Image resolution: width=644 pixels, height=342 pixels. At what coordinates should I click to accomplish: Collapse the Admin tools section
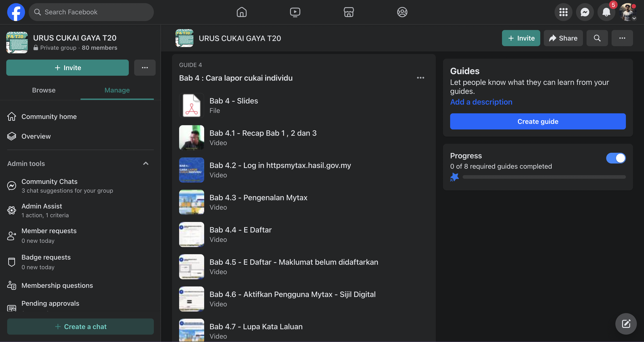tap(146, 163)
